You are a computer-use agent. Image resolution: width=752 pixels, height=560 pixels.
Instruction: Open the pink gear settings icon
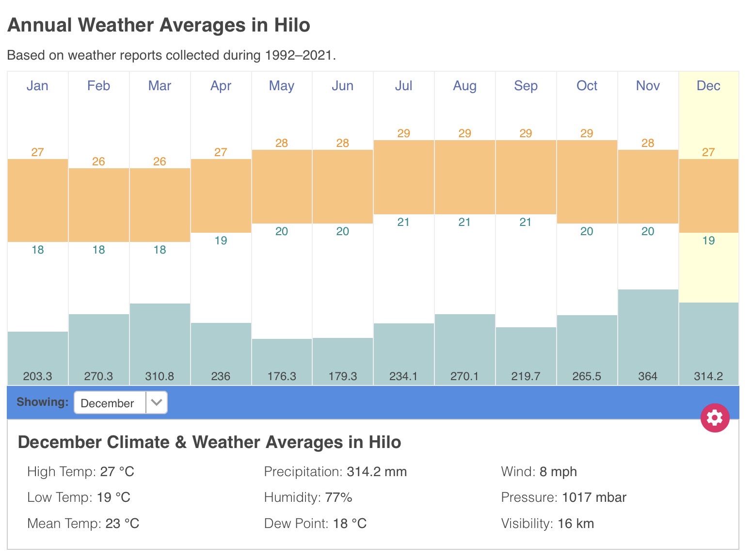[x=715, y=417]
